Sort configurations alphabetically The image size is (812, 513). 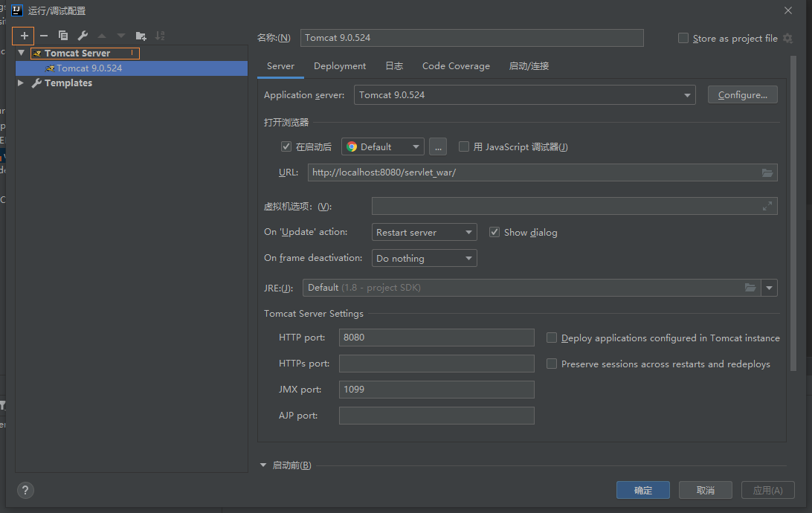[x=160, y=36]
